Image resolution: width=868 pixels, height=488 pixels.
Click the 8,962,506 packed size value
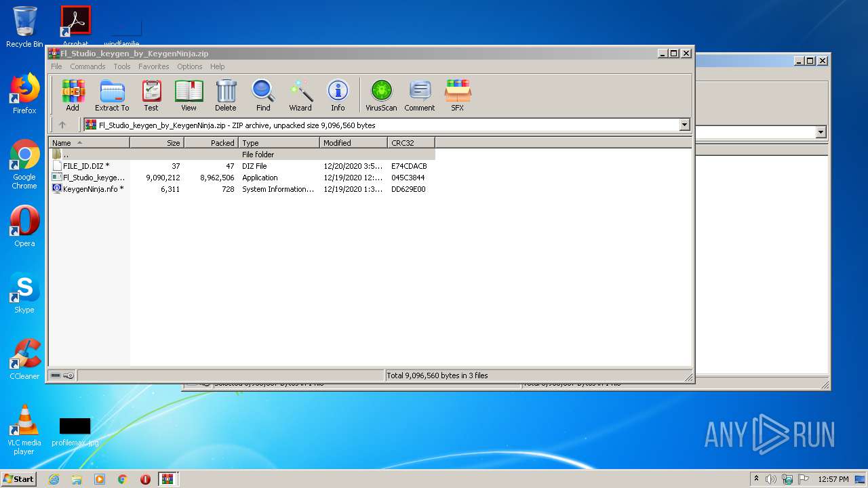[217, 178]
